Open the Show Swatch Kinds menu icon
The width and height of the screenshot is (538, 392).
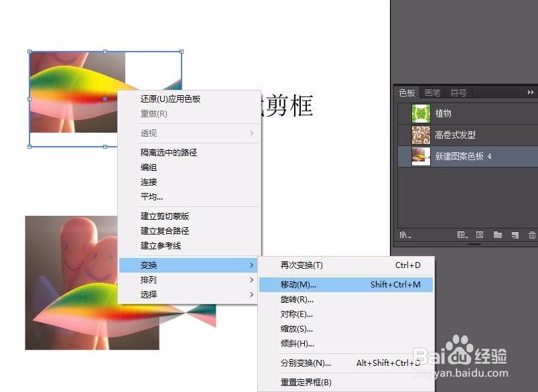coord(462,235)
